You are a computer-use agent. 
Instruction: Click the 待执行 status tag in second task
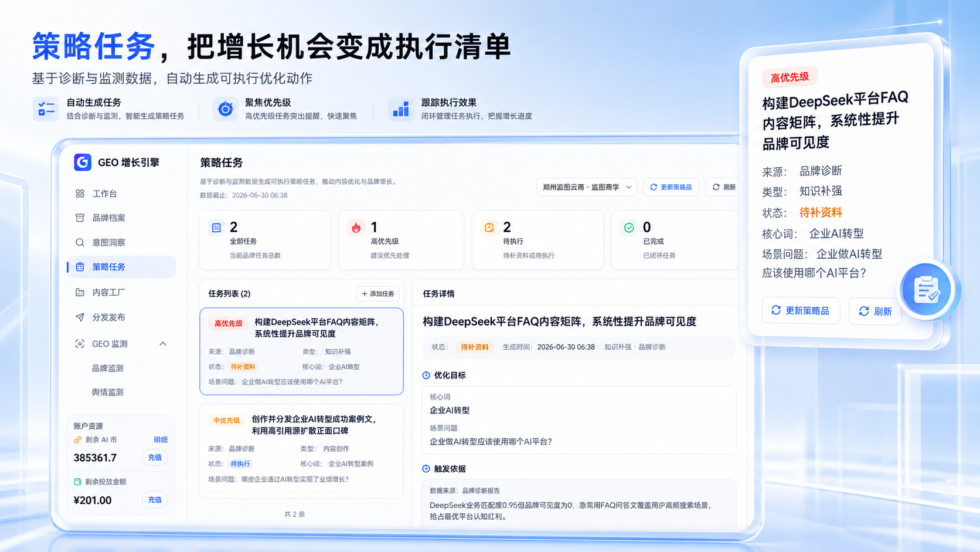click(x=240, y=464)
